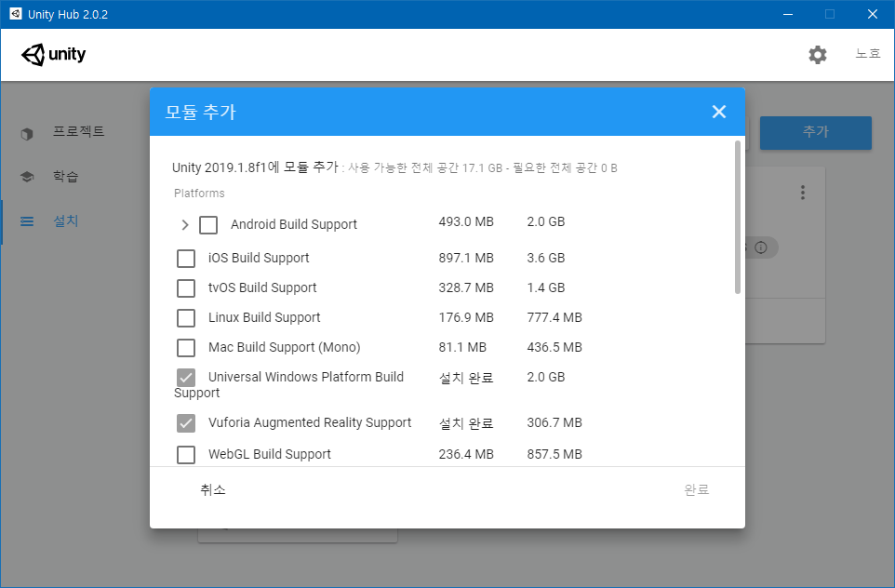Click the '493.0 MB' download size
Image resolution: width=895 pixels, height=588 pixels.
(466, 221)
